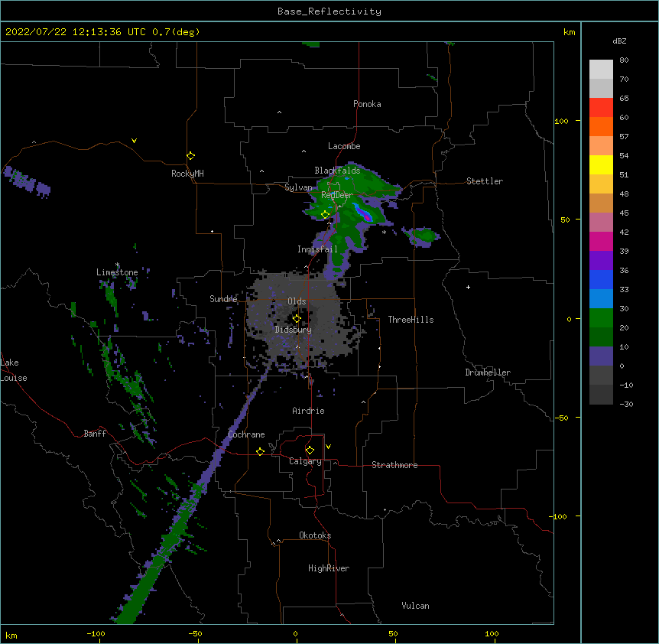Click the Ponoka city label
Viewport: 659px width, 644px height.
point(367,104)
